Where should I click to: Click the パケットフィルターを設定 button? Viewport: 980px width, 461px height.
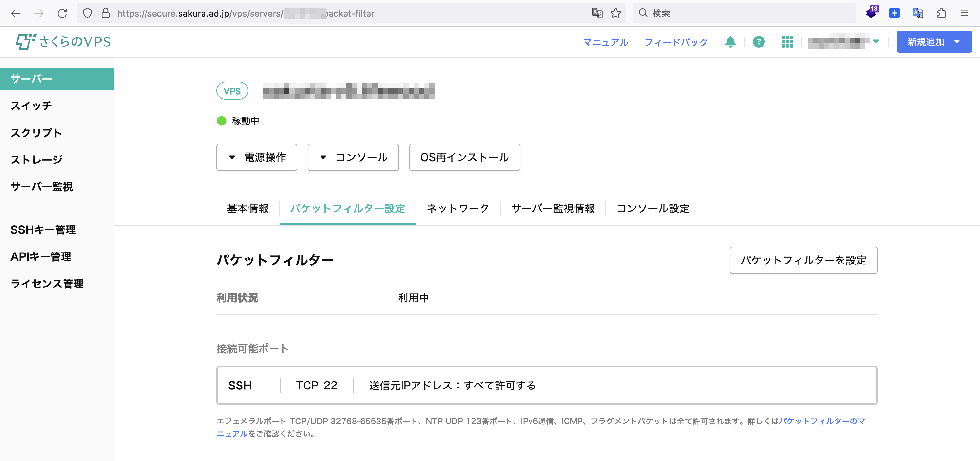click(803, 260)
